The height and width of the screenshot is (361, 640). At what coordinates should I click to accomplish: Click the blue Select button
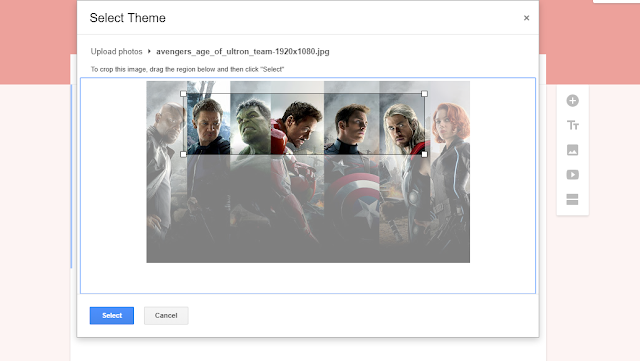[112, 316]
